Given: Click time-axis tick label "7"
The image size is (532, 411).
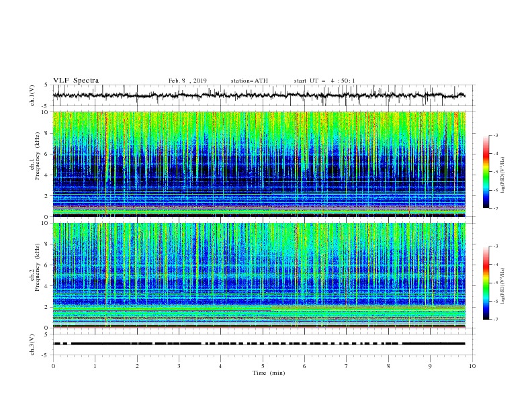Looking at the screenshot, I should (x=347, y=366).
